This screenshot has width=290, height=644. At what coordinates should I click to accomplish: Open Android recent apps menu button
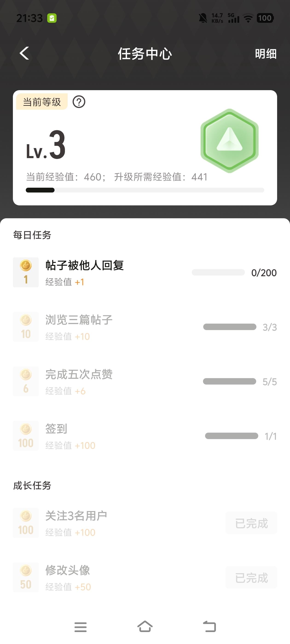point(81,627)
